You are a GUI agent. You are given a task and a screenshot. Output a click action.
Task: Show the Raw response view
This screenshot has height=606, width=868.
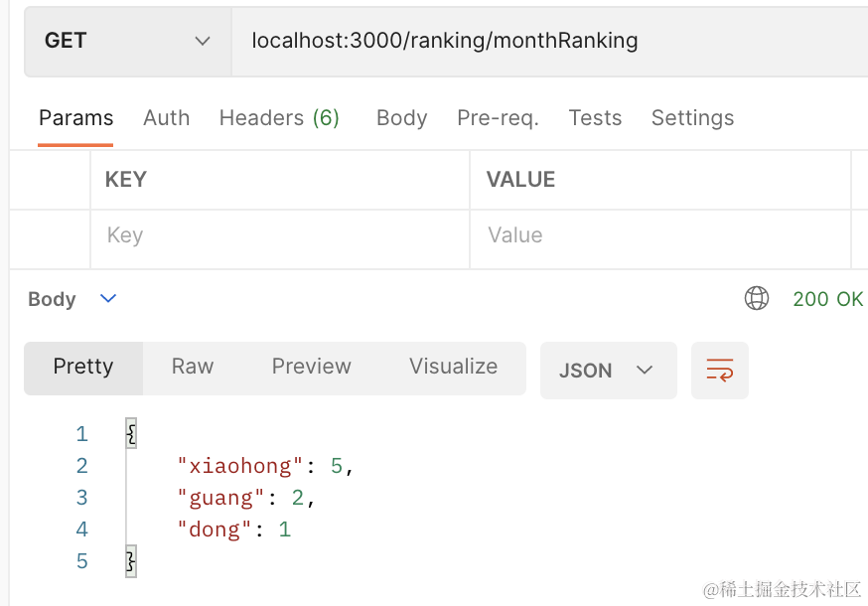(193, 367)
